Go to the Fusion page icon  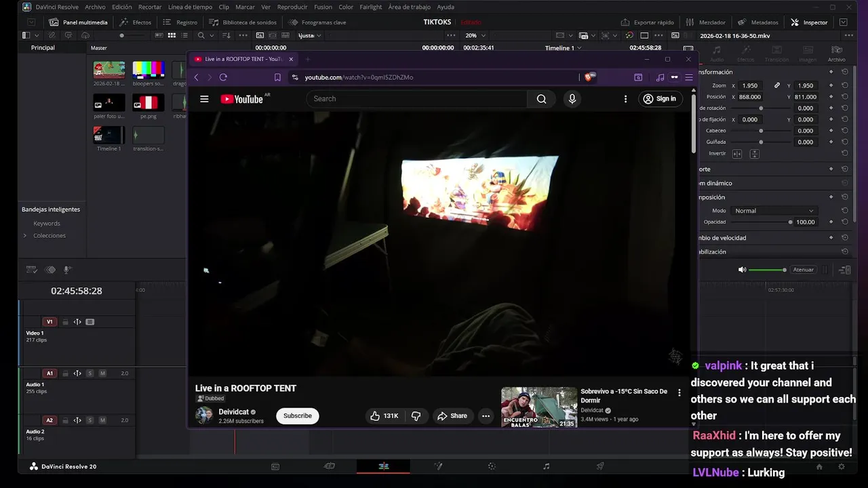pos(438,466)
